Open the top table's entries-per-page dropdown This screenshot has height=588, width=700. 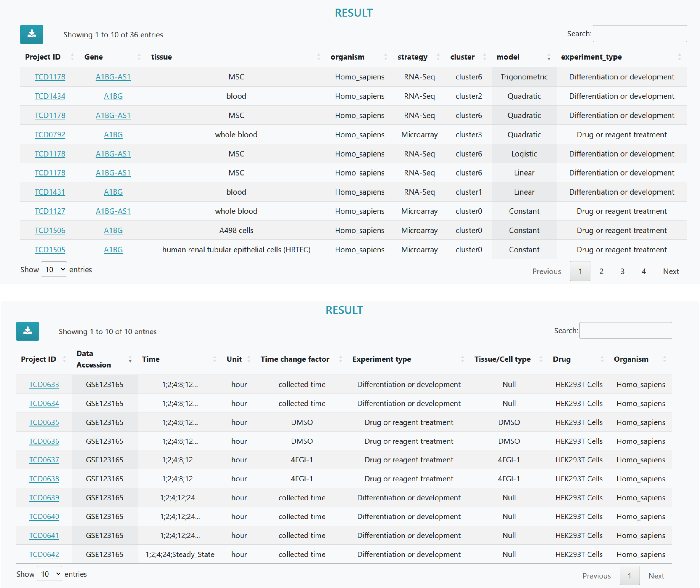[x=54, y=269]
